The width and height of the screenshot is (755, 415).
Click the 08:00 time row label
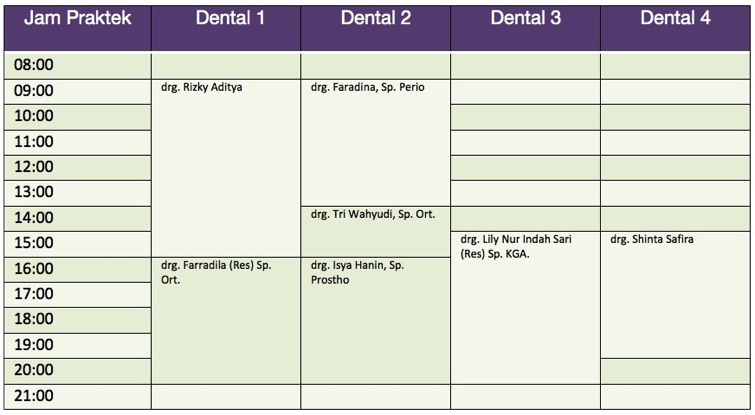click(x=35, y=65)
